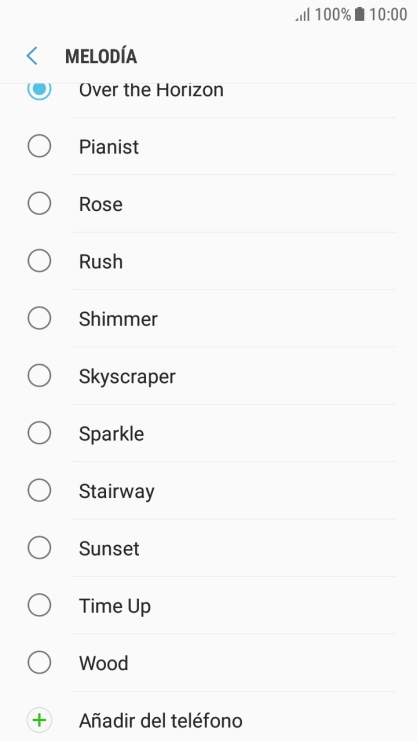Tap the battery icon in status bar
This screenshot has height=742, width=417.
pos(360,14)
